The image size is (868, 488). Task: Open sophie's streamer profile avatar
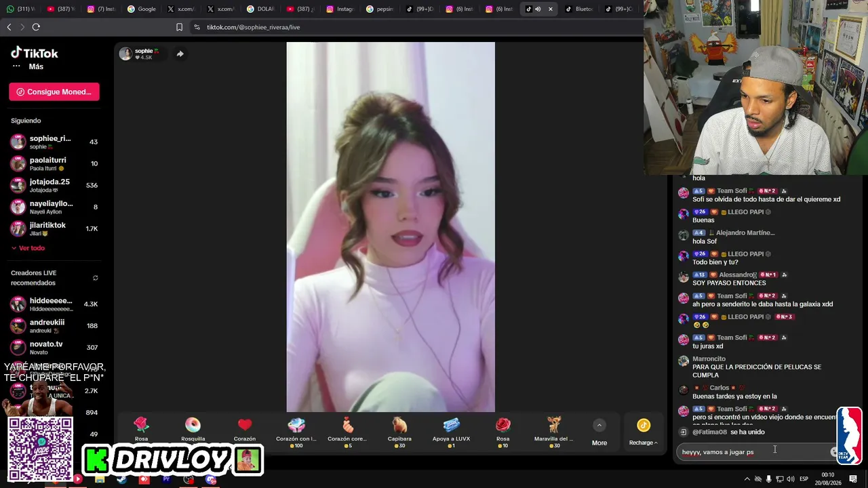click(125, 54)
